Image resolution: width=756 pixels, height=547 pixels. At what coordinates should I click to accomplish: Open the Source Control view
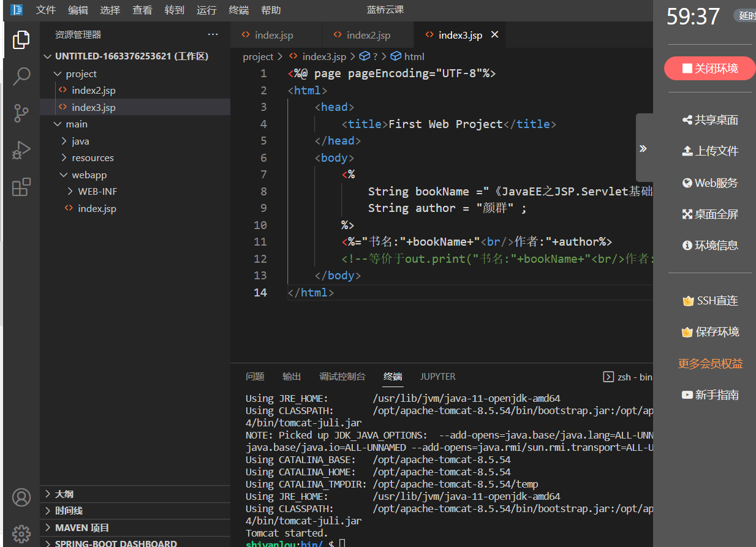point(21,113)
